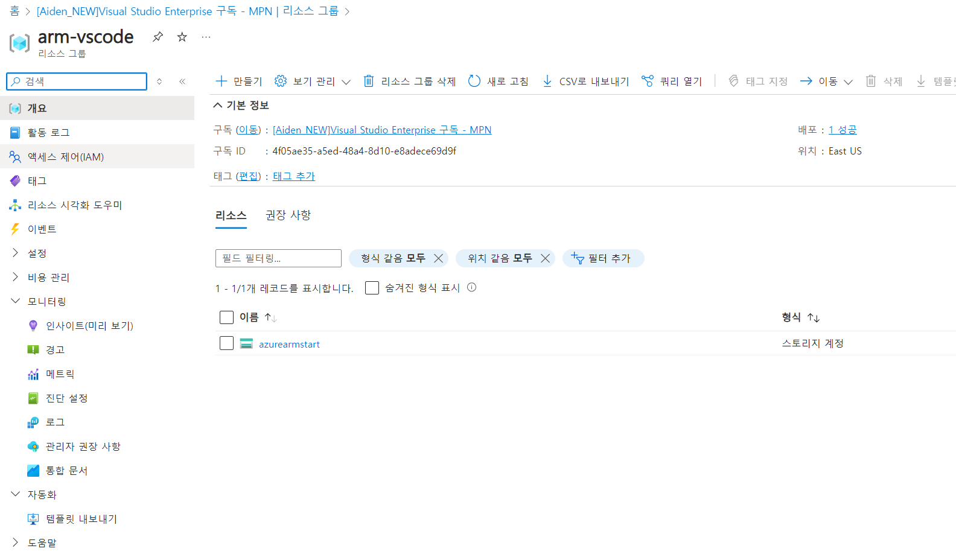Click the storage account icon beside azurearmstart
956x560 pixels.
click(246, 344)
